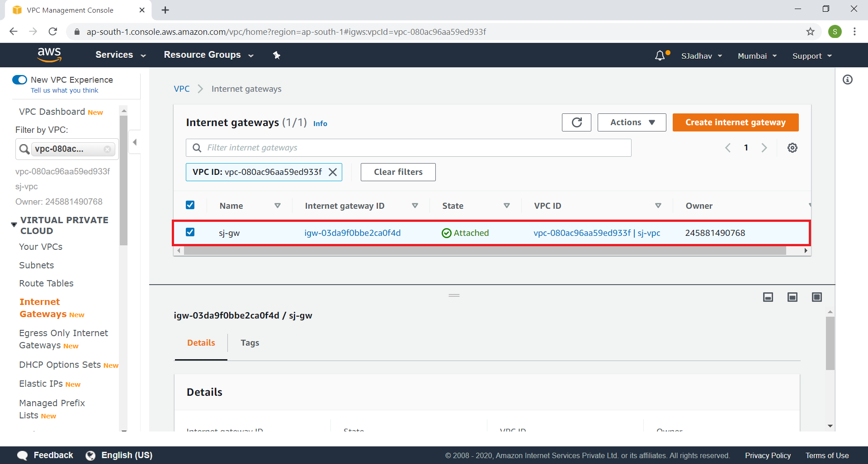Open the pinned favorites star icon
This screenshot has width=868, height=464.
[x=276, y=55]
